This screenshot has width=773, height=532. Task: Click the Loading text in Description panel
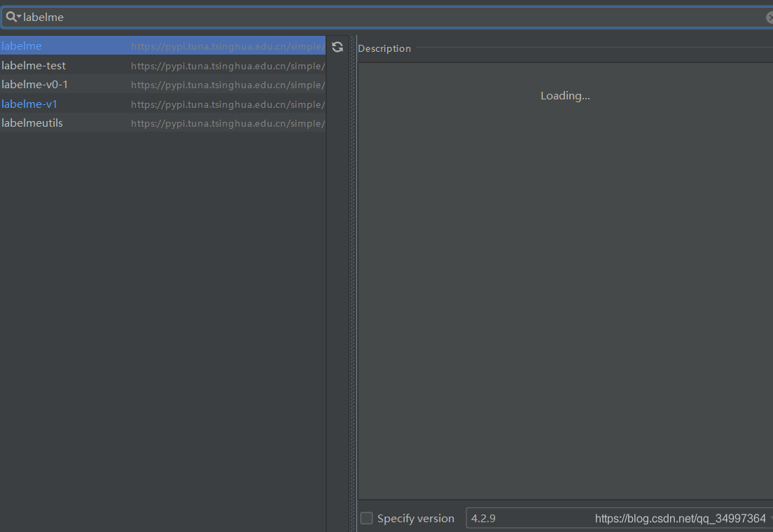565,95
